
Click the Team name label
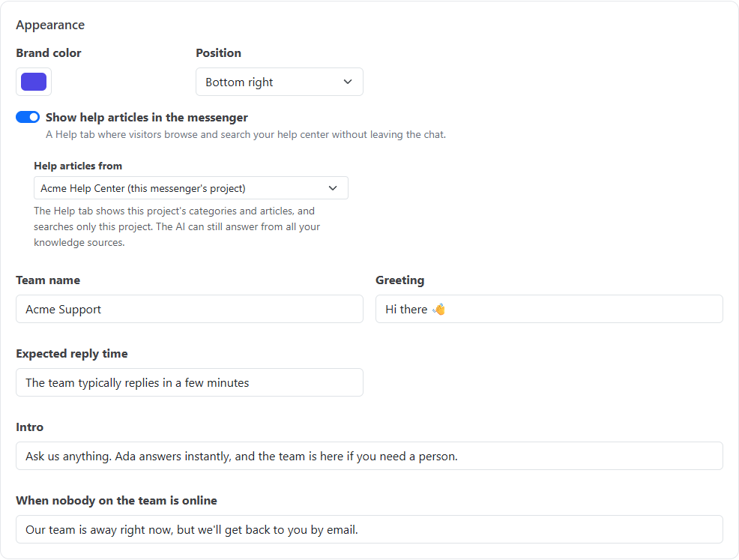tap(48, 280)
